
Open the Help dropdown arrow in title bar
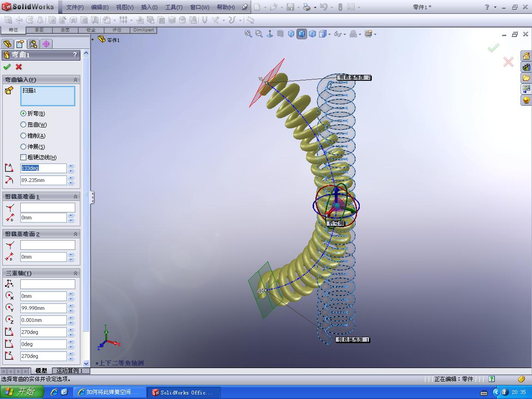[495, 7]
